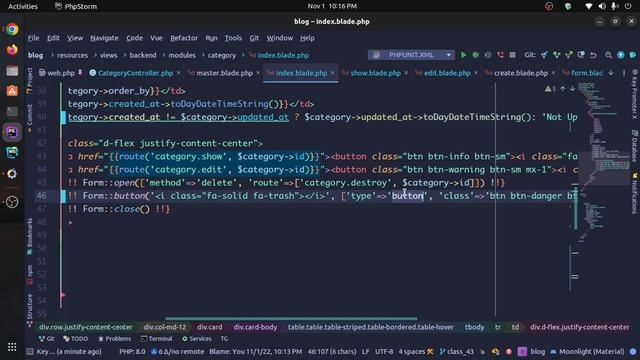Toggle tool window bars icon in status bar
This screenshot has width=640, height=360.
point(30,351)
